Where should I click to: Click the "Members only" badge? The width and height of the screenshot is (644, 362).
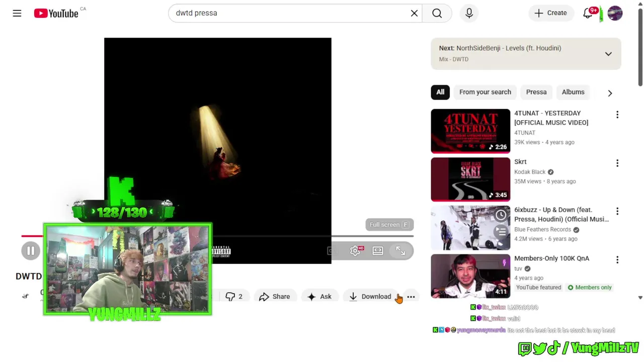coord(590,288)
